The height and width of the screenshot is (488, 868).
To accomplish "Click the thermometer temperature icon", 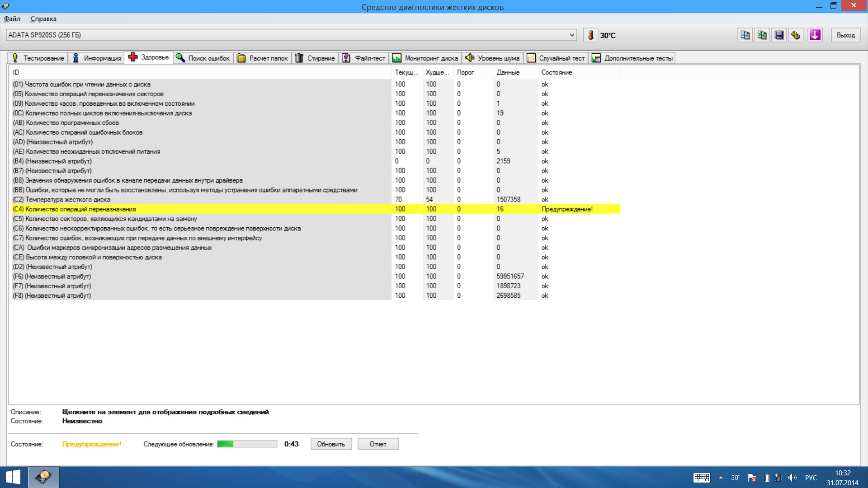I will point(590,35).
